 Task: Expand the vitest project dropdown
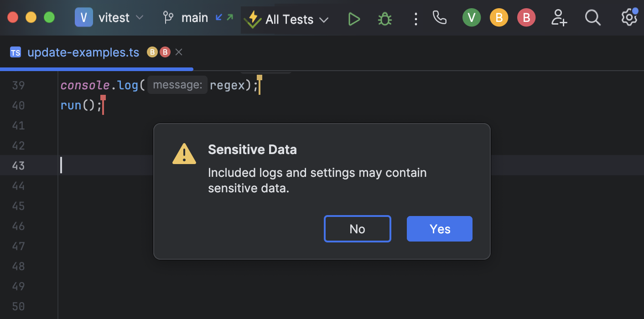[x=109, y=18]
